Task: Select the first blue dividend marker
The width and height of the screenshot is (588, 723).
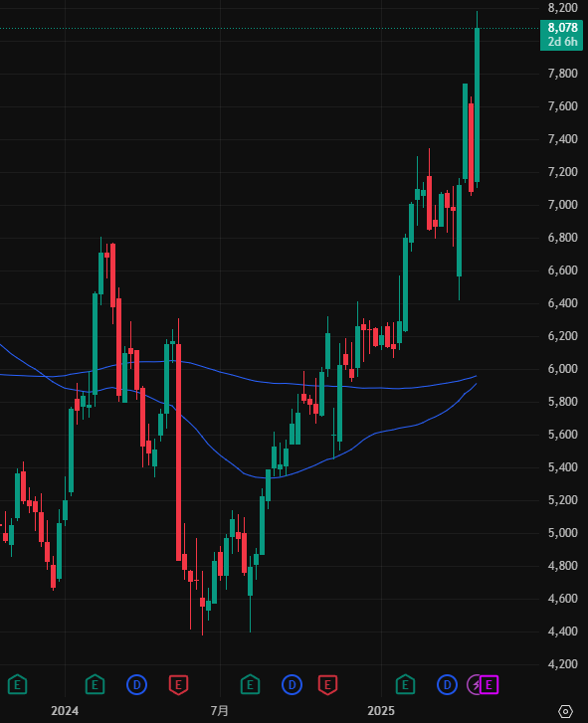Action: pyautogui.click(x=136, y=685)
